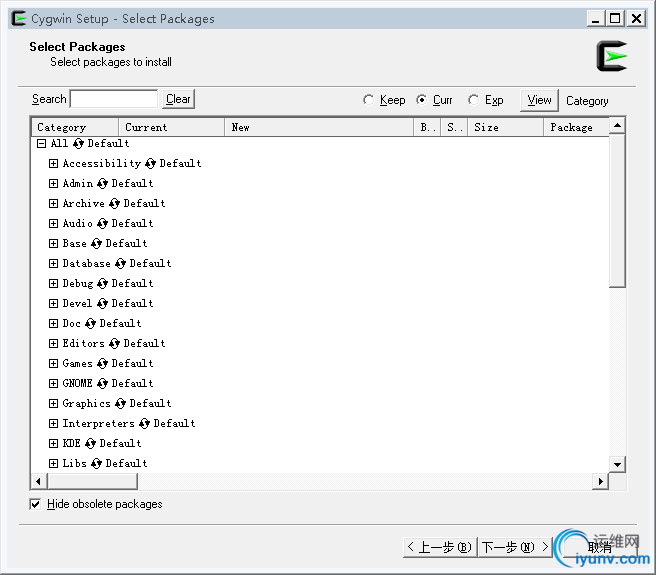Click the Package column header
This screenshot has width=656, height=575.
click(x=576, y=127)
